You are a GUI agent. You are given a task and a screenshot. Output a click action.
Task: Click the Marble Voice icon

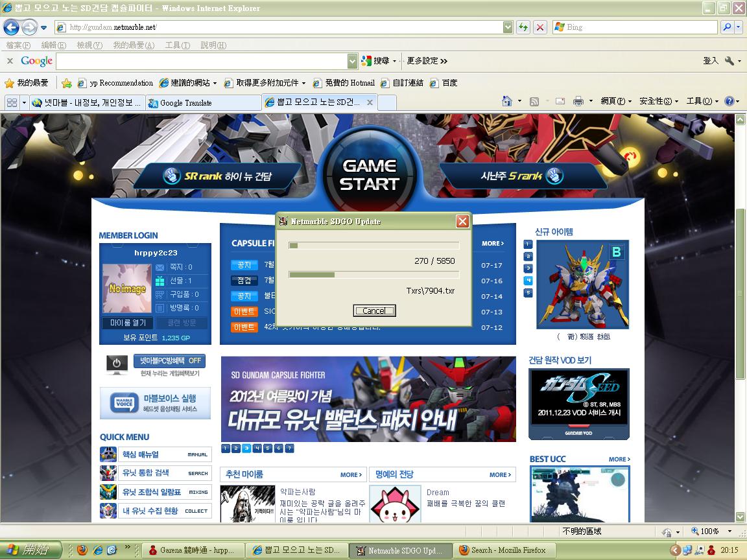(124, 403)
